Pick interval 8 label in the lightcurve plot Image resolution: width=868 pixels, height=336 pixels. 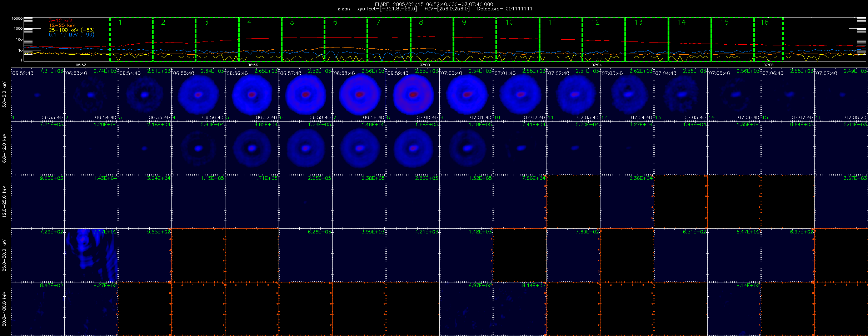pos(421,22)
